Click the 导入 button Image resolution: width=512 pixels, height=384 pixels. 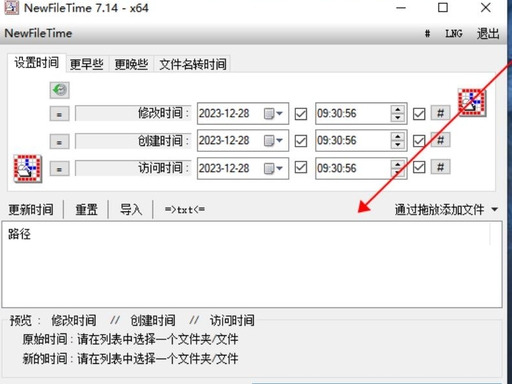tap(131, 210)
